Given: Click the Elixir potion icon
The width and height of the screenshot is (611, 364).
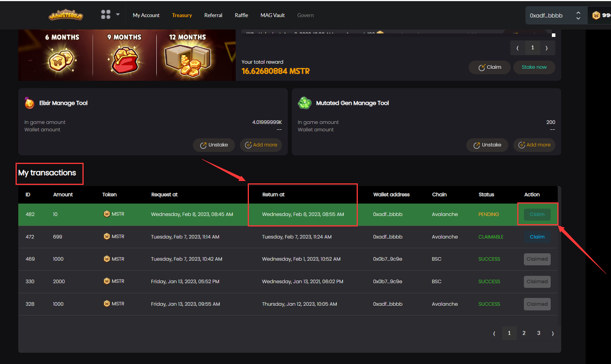Looking at the screenshot, I should [30, 103].
